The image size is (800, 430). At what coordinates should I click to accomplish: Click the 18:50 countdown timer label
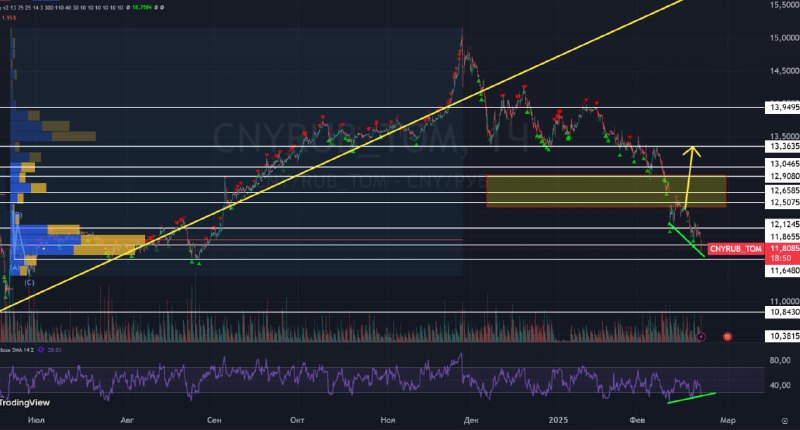pos(781,258)
